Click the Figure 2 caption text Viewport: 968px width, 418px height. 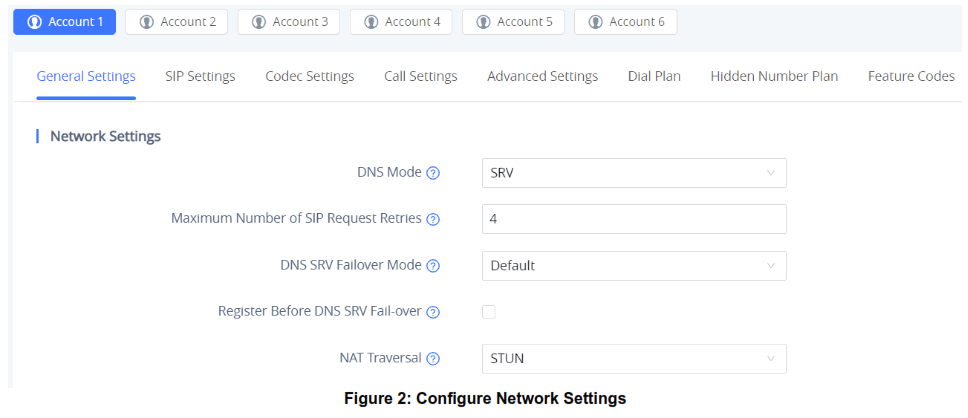coord(485,399)
